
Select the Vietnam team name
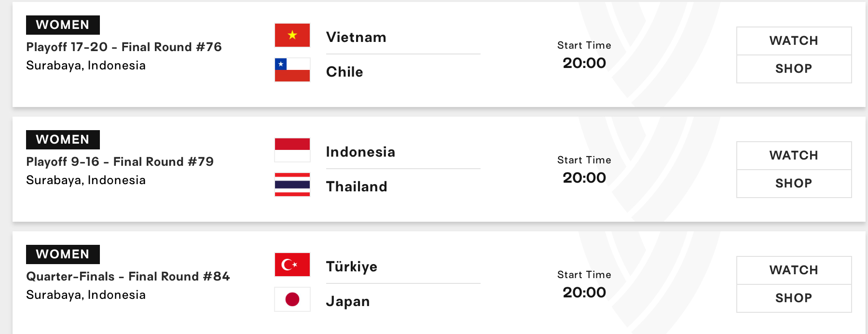tap(356, 37)
